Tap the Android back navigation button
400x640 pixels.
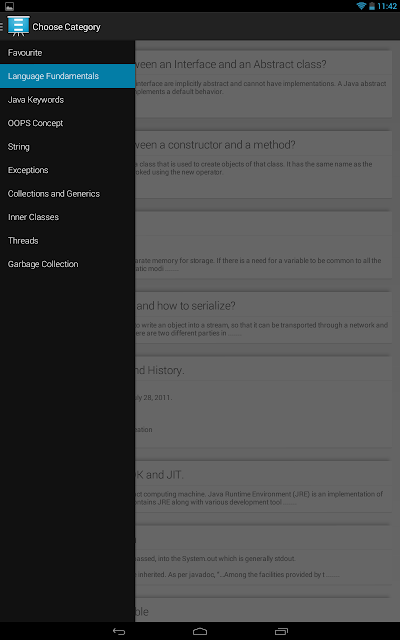(x=119, y=631)
